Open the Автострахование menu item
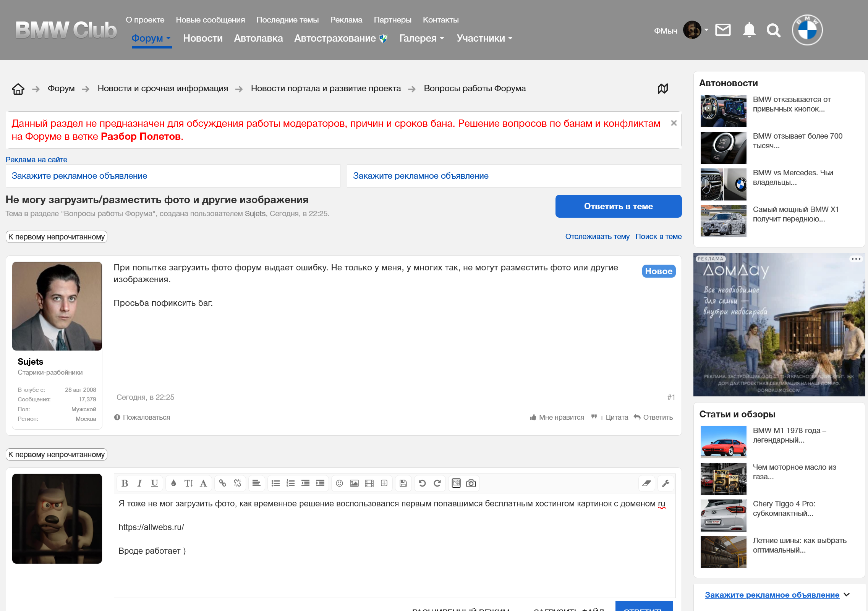868x611 pixels. pos(341,38)
